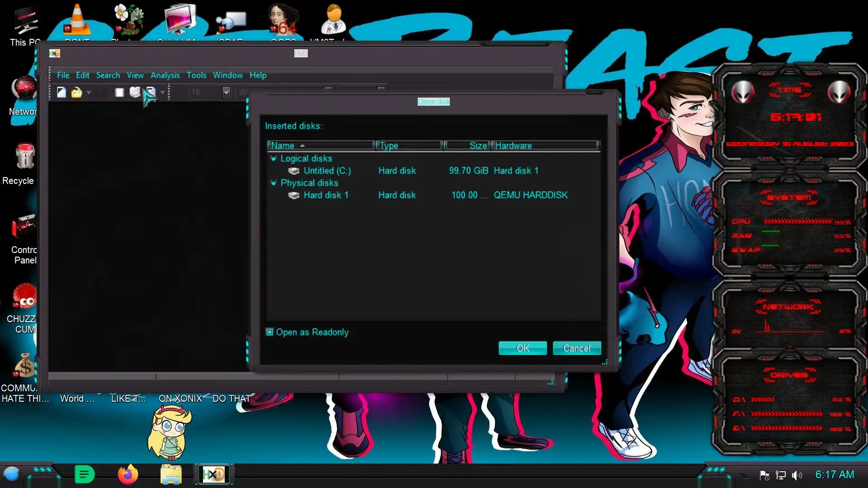Image resolution: width=868 pixels, height=488 pixels.
Task: Cancel the Open disk dialog
Action: point(576,348)
